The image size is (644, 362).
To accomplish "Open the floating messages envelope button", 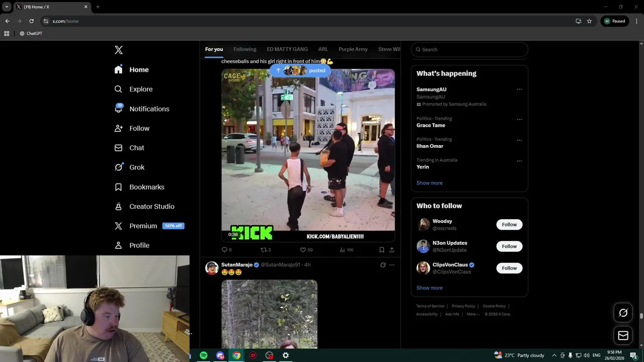I will (623, 335).
